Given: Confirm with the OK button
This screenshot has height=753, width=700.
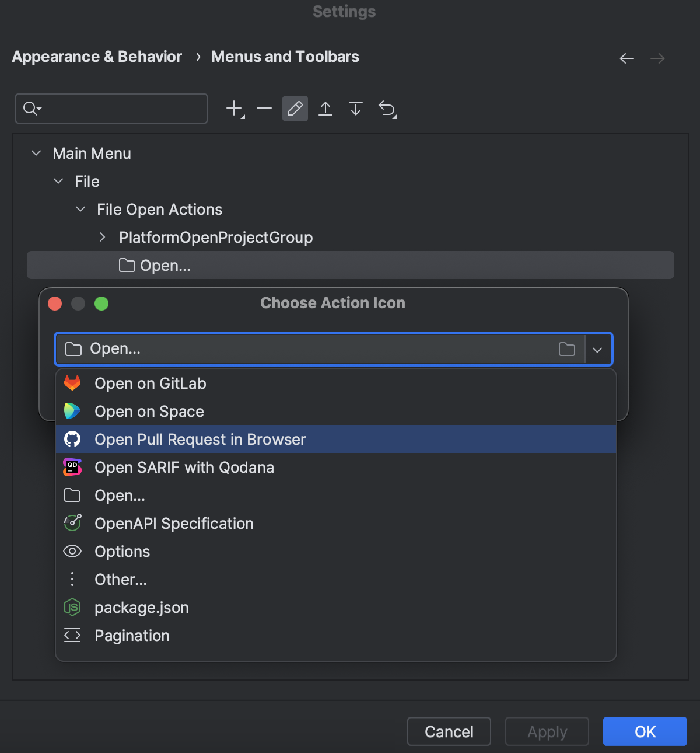Looking at the screenshot, I should pyautogui.click(x=645, y=731).
